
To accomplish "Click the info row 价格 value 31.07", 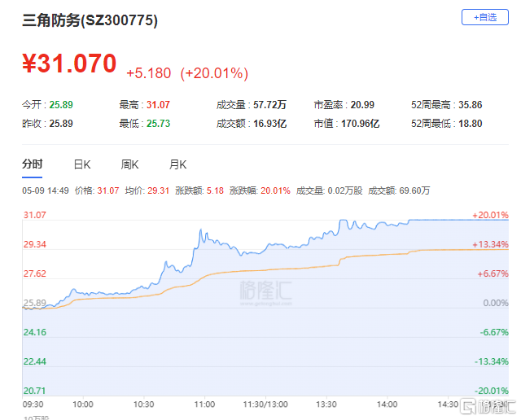I will point(108,190).
